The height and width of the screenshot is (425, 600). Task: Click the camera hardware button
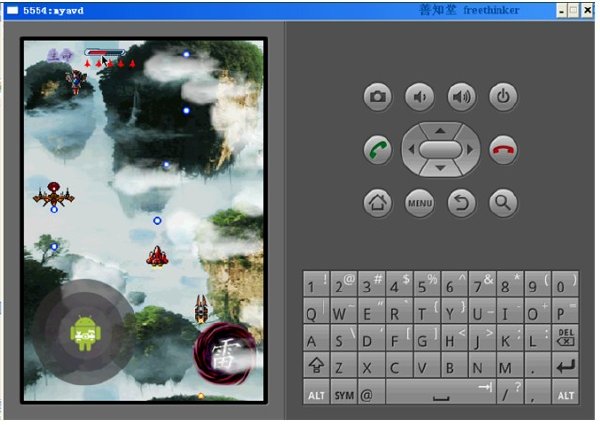[377, 97]
